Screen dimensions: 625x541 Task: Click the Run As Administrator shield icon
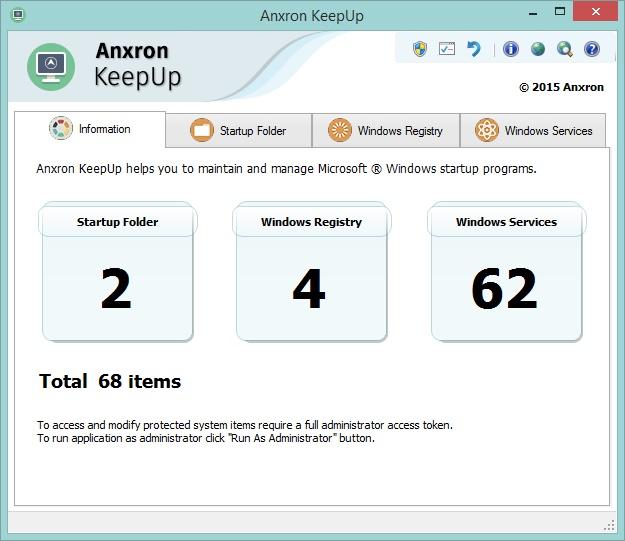click(x=420, y=49)
